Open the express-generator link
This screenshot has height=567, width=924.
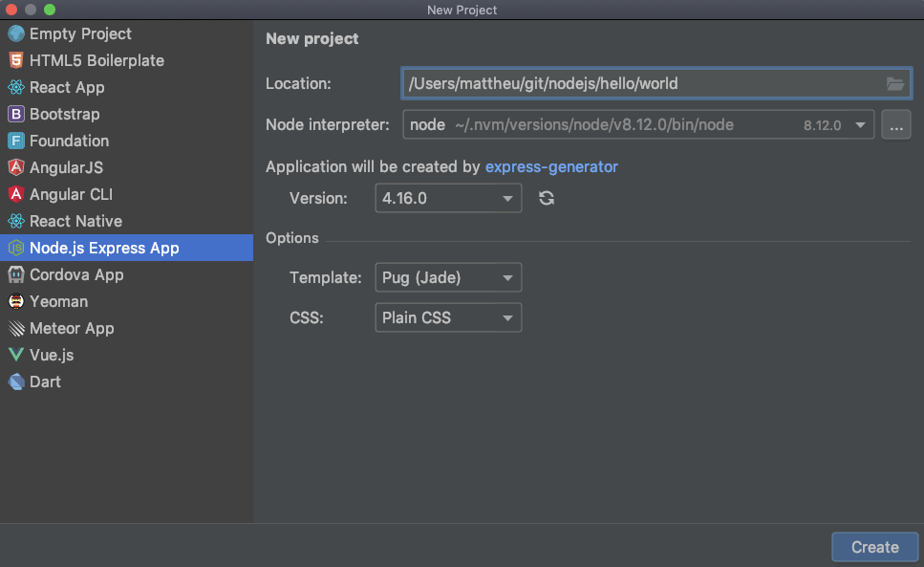(x=551, y=166)
